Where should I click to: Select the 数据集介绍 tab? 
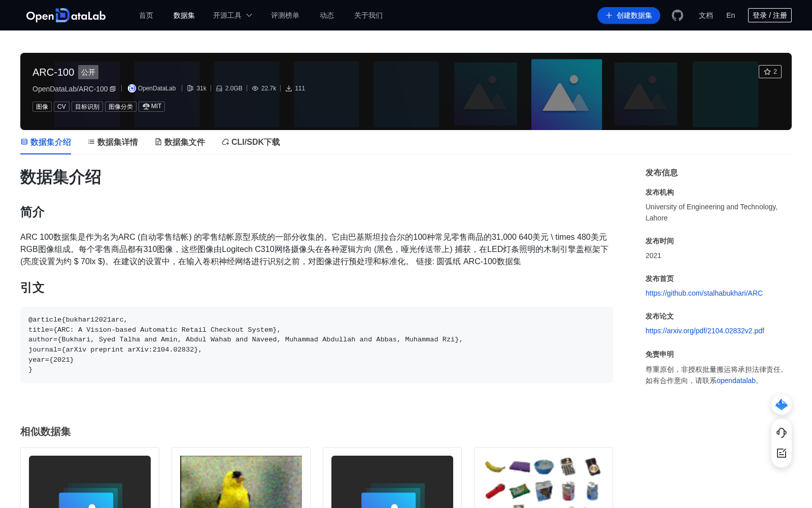46,142
